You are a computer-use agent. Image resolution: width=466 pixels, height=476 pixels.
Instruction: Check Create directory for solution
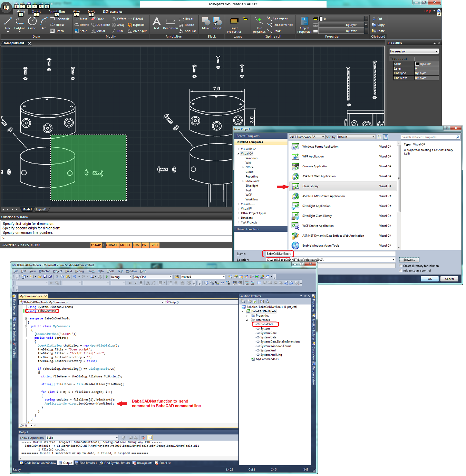tap(400, 266)
